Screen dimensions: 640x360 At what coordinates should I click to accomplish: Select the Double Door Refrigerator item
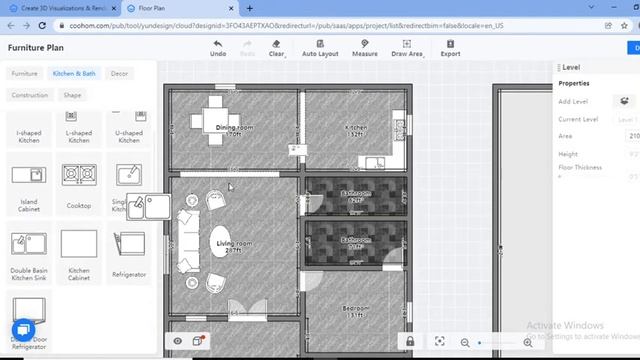pos(29,322)
